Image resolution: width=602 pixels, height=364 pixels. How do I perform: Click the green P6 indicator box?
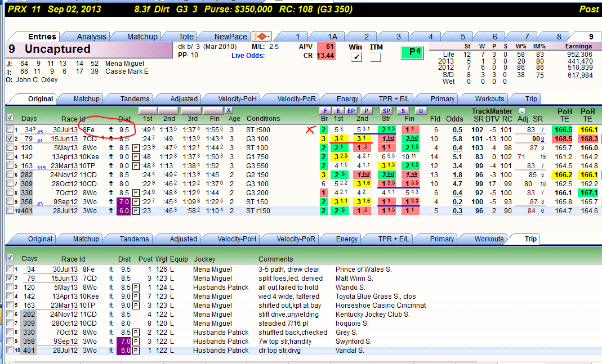[x=412, y=52]
